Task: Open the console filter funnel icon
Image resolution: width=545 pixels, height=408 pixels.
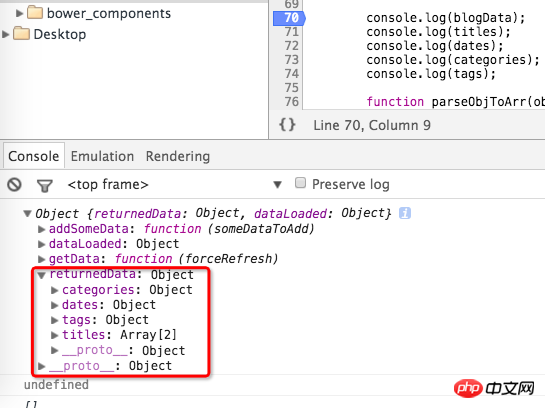Action: (45, 186)
